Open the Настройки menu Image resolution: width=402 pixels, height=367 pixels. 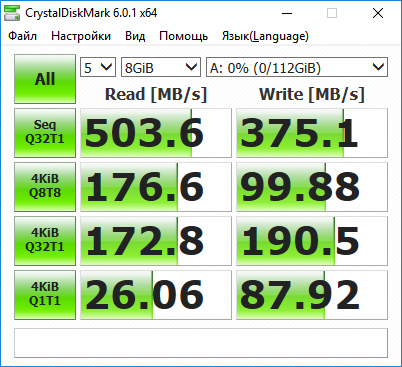[81, 36]
